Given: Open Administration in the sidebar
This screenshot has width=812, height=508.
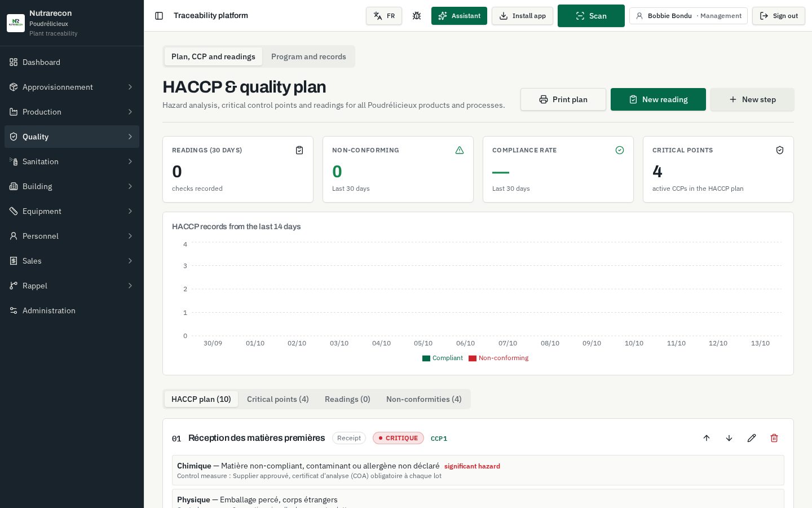Looking at the screenshot, I should tap(72, 310).
